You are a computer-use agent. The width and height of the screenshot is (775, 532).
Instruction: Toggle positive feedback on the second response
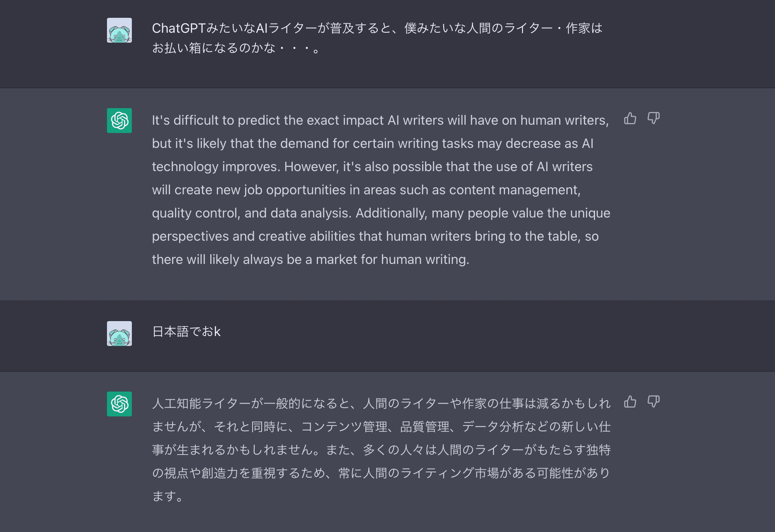[x=630, y=402]
